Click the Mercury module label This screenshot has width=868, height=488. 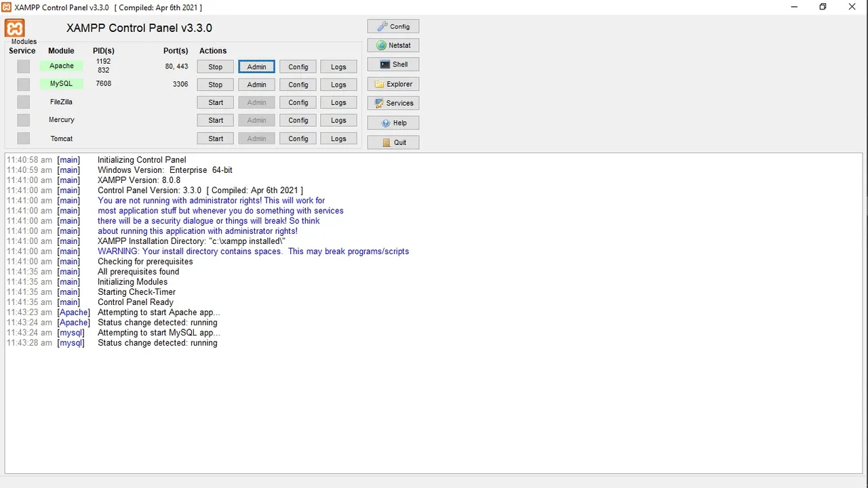point(61,119)
